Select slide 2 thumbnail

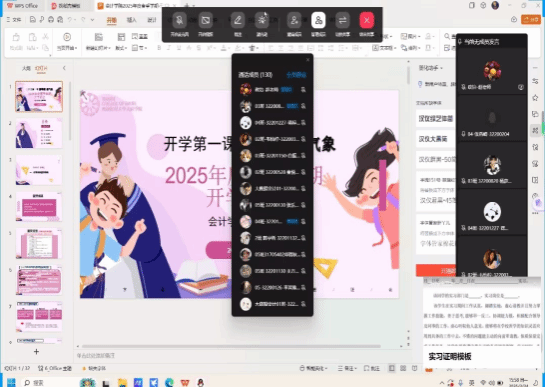(39, 133)
